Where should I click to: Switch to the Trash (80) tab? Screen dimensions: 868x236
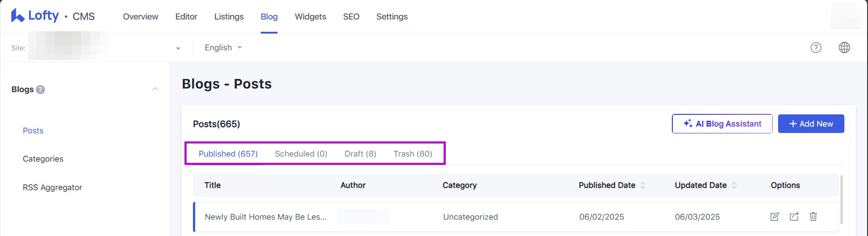click(412, 154)
